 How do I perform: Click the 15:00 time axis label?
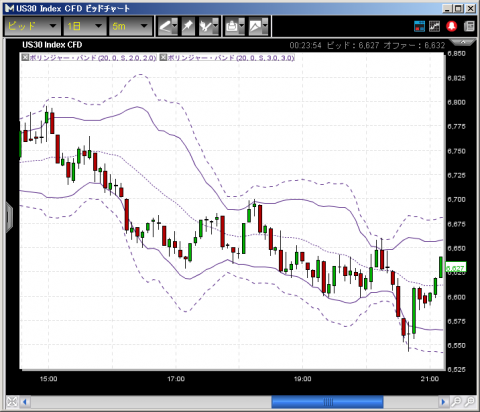[x=48, y=379]
